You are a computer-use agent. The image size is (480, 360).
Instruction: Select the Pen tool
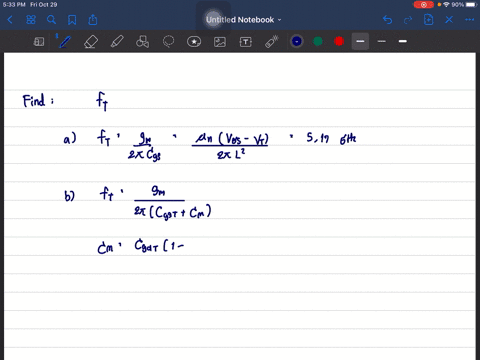tap(65, 42)
